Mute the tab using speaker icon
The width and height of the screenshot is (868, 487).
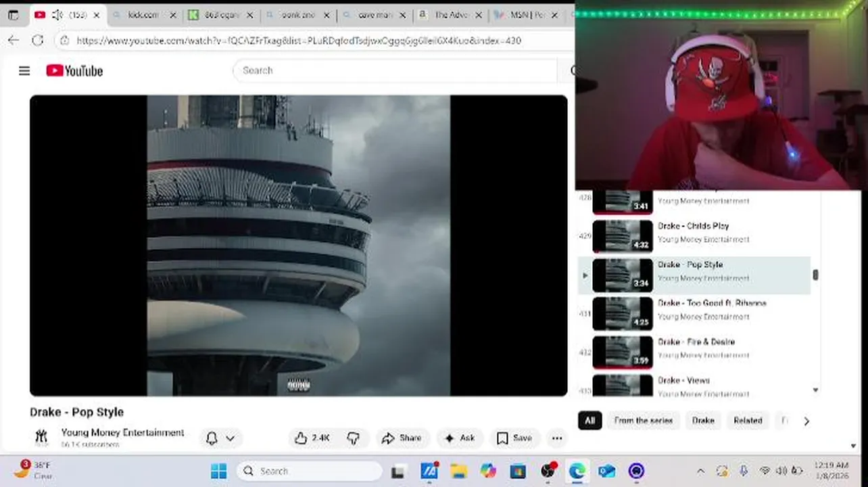pos(57,15)
